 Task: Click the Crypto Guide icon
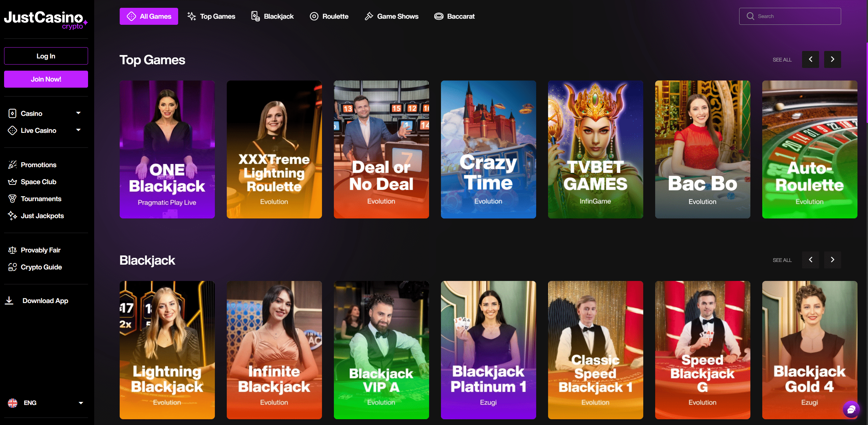(12, 267)
